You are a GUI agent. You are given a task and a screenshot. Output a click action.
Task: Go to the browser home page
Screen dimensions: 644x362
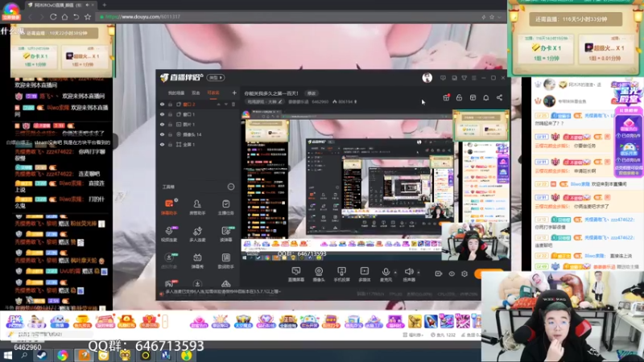[64, 17]
